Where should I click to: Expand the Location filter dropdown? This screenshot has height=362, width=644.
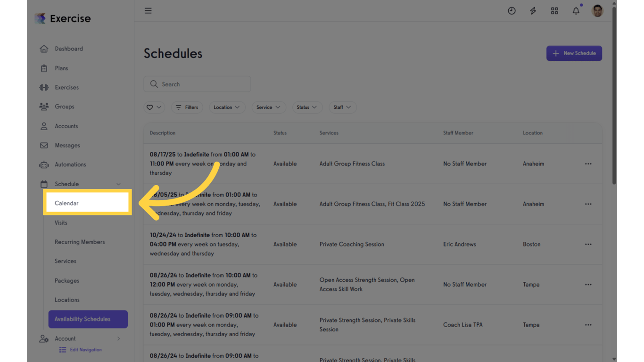pos(227,107)
